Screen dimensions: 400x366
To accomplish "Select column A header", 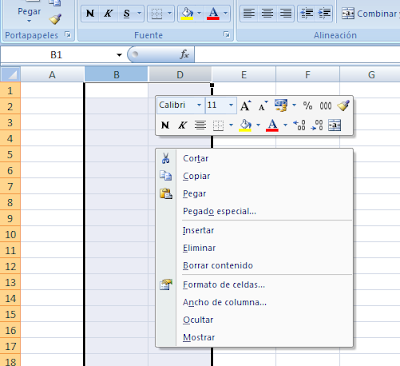I will point(52,74).
